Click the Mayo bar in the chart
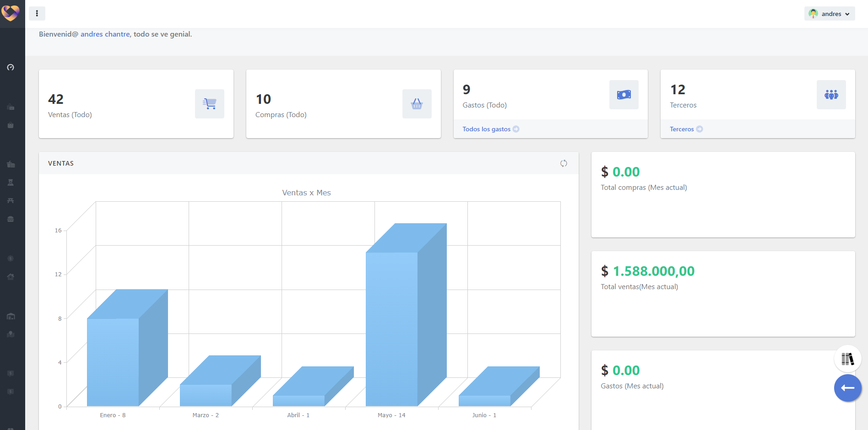Screen dimensions: 868x430 (x=391, y=328)
